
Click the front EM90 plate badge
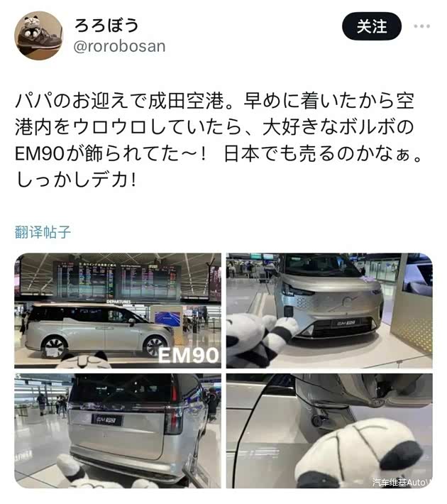[346, 322]
